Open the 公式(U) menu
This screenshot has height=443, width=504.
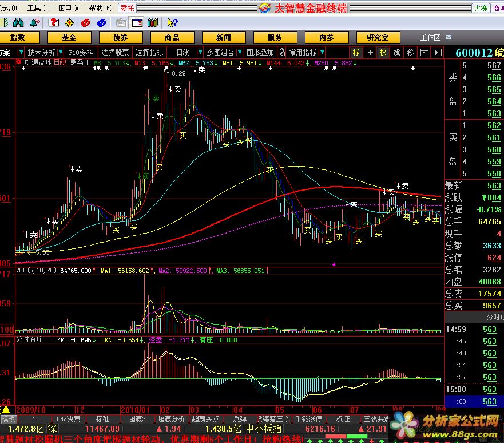point(10,8)
